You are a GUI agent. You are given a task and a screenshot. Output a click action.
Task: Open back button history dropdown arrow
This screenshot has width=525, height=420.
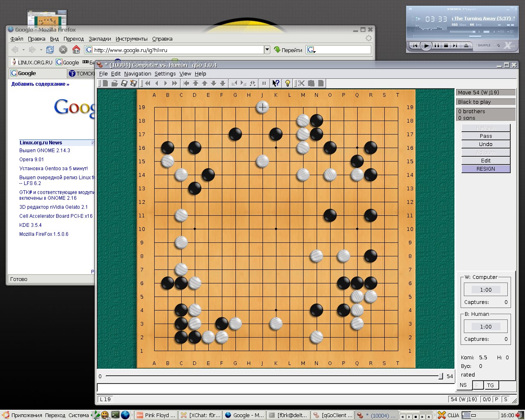pos(23,50)
